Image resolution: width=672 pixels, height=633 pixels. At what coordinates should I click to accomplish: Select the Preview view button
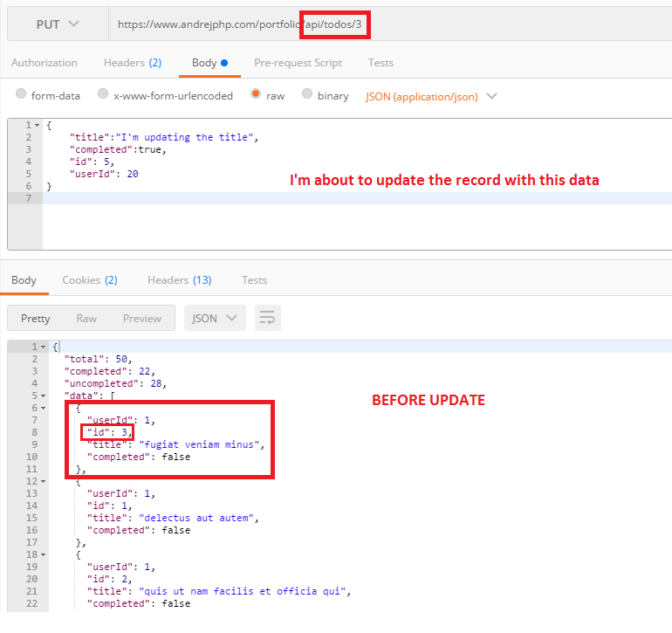click(142, 318)
